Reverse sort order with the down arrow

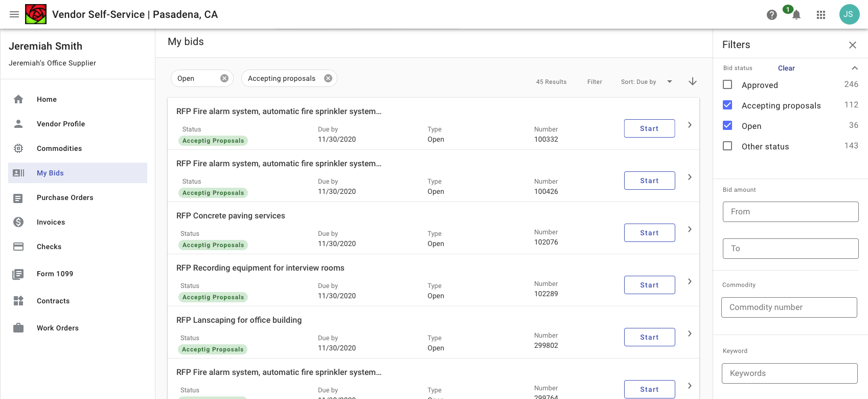(x=693, y=81)
